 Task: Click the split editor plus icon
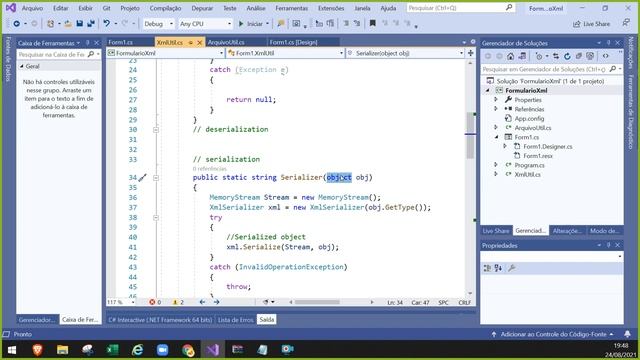coord(470,53)
